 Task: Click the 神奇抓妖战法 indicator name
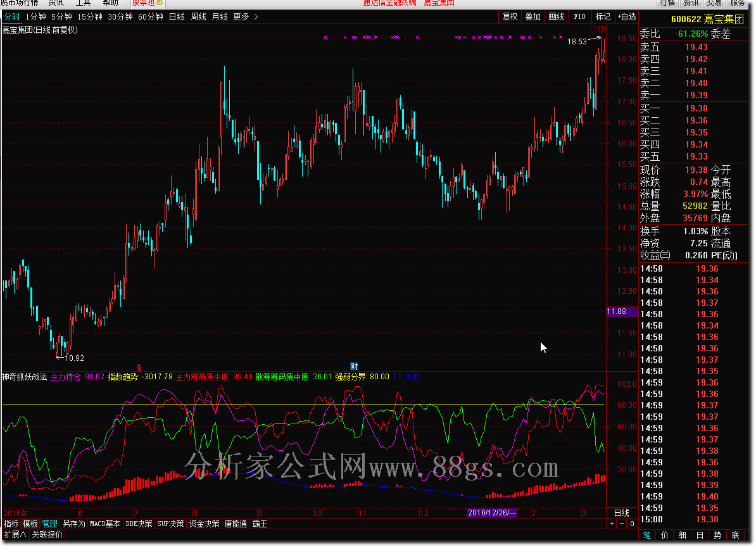[25, 377]
